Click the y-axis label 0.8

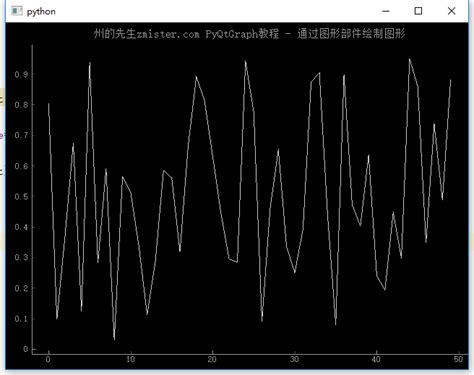21,105
